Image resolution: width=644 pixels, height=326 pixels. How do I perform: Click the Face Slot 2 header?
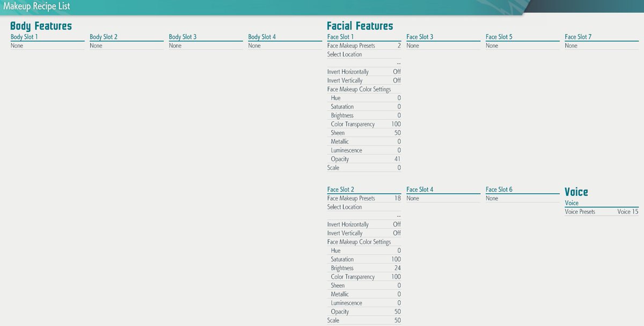341,190
